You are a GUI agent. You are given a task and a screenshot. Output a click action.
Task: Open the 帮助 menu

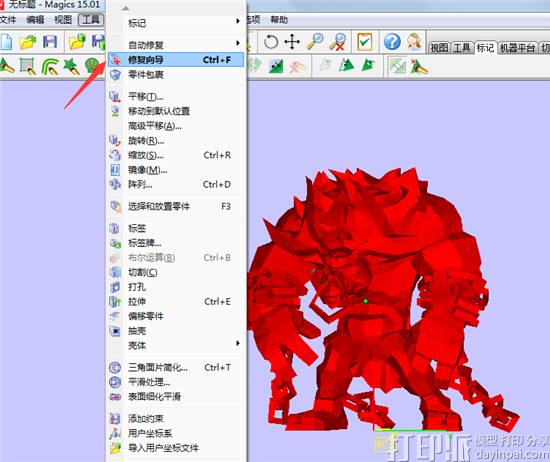[x=279, y=20]
